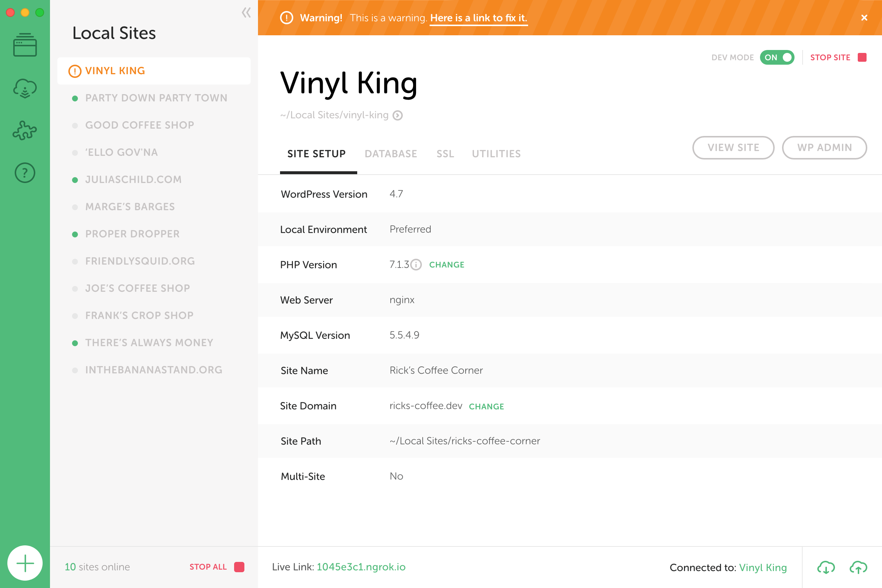This screenshot has height=588, width=882.
Task: Click CHANGE next to PHP Version
Action: coord(446,265)
